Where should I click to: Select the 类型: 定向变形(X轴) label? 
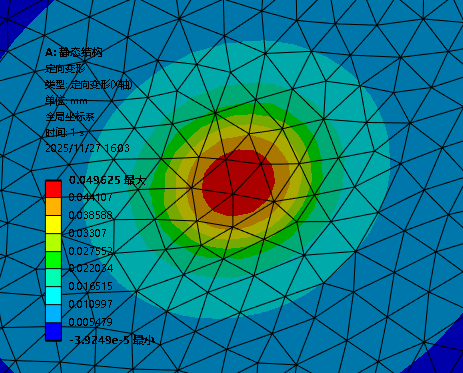point(89,85)
